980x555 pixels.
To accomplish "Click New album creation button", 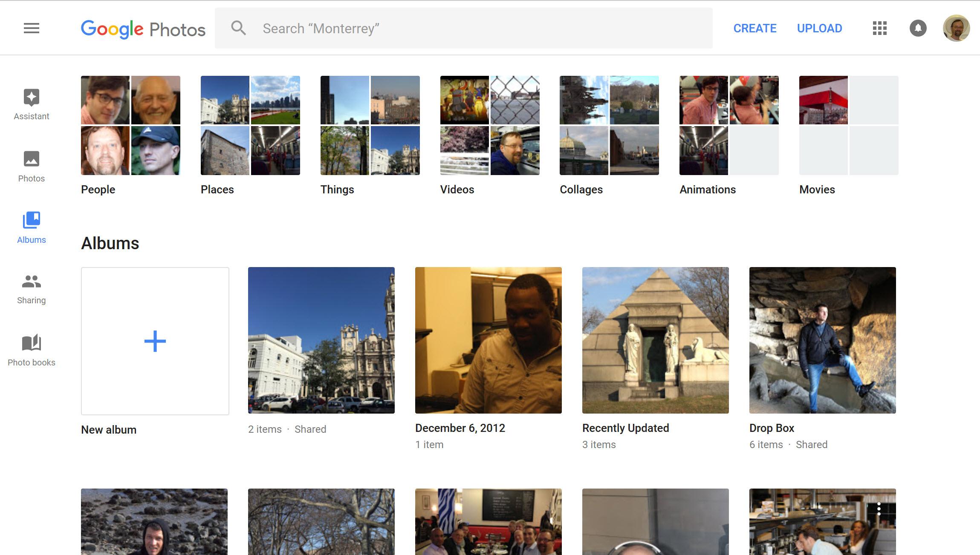I will (154, 340).
